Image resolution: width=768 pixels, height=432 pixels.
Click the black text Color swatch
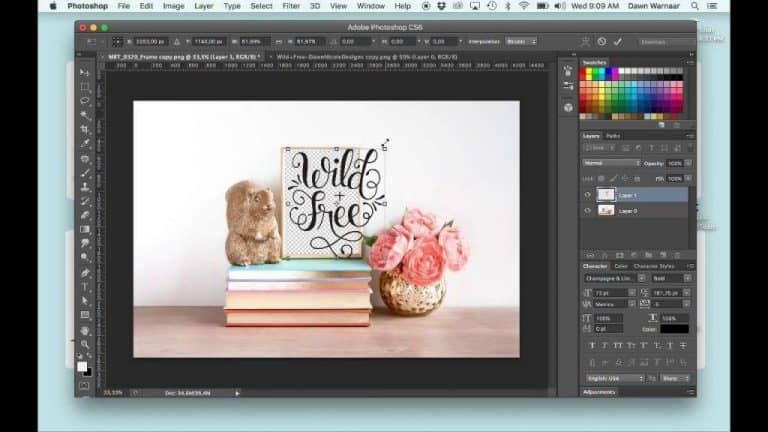pyautogui.click(x=674, y=329)
